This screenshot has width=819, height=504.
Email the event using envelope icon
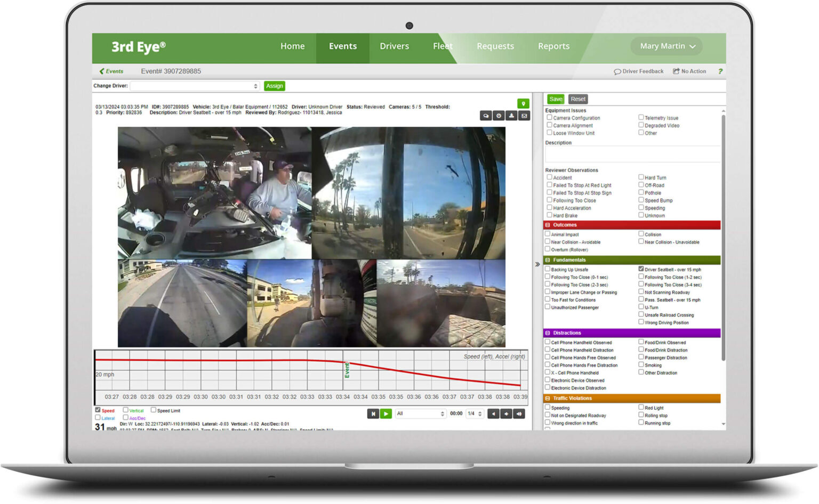tap(524, 116)
